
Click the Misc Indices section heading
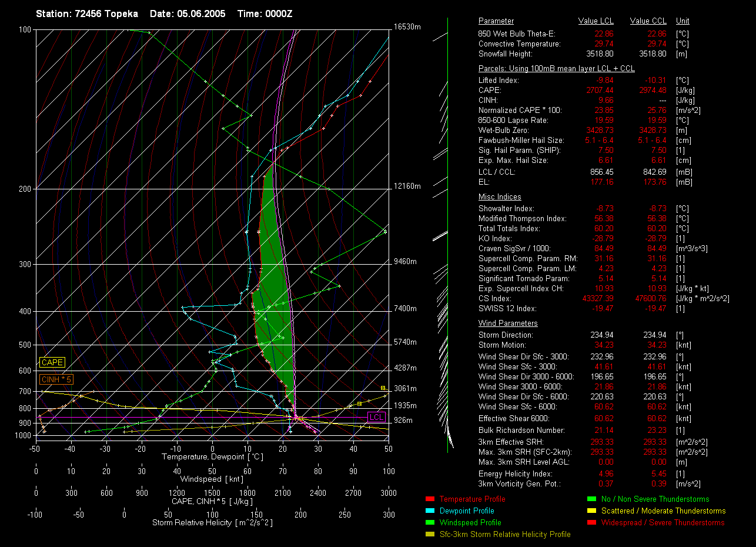500,197
